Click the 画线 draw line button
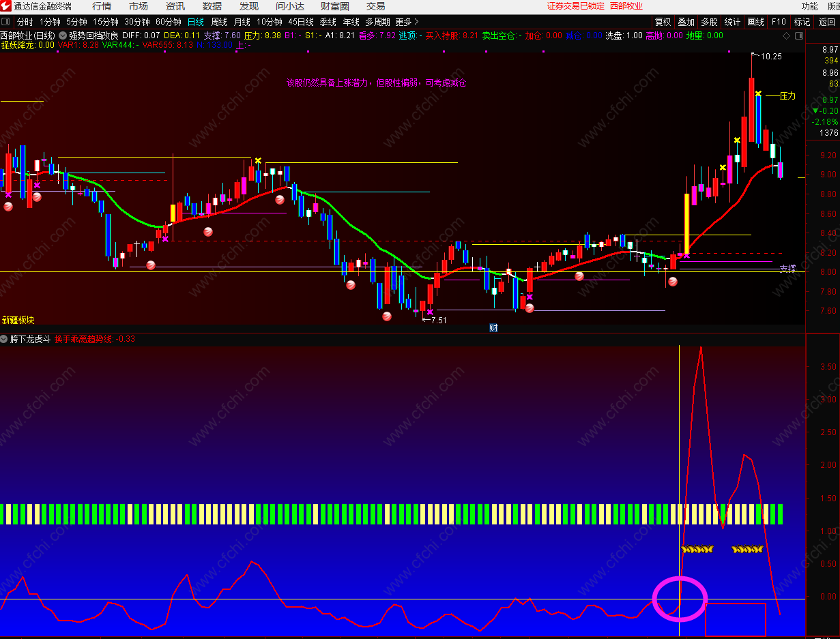 tap(755, 22)
